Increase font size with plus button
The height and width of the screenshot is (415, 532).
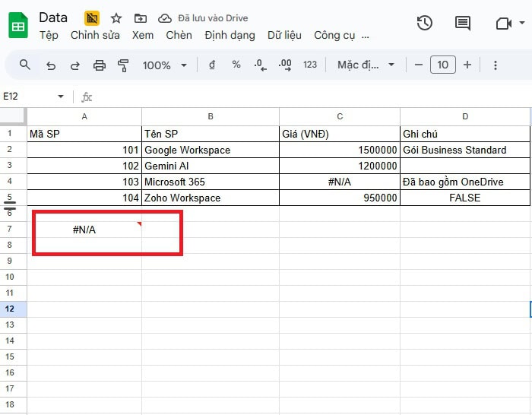pyautogui.click(x=467, y=65)
